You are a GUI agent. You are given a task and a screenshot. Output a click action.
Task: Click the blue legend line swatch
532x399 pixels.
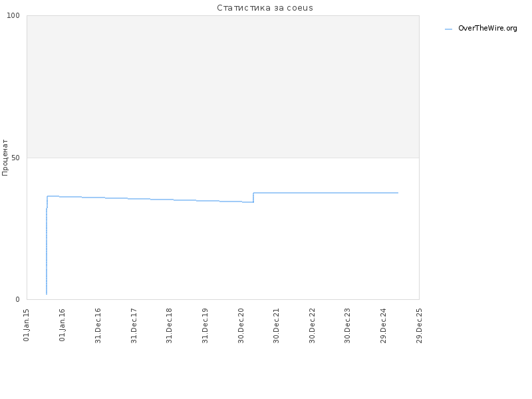tap(448, 29)
